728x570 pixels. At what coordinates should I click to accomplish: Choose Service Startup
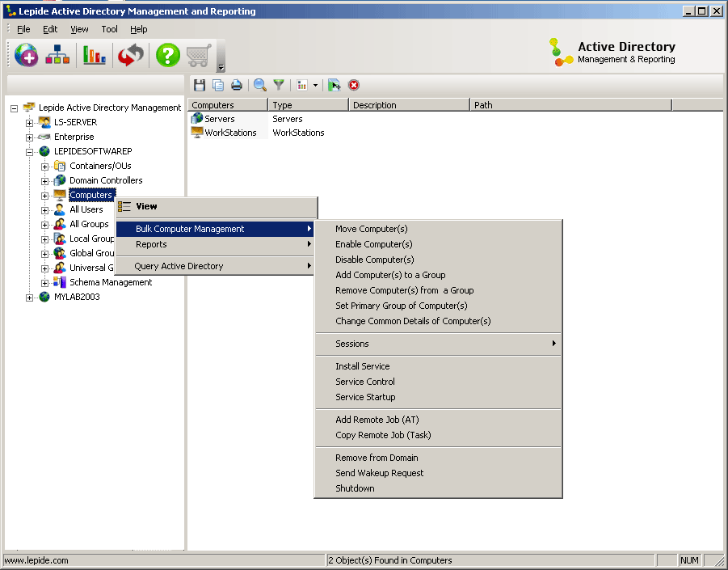coord(438,397)
